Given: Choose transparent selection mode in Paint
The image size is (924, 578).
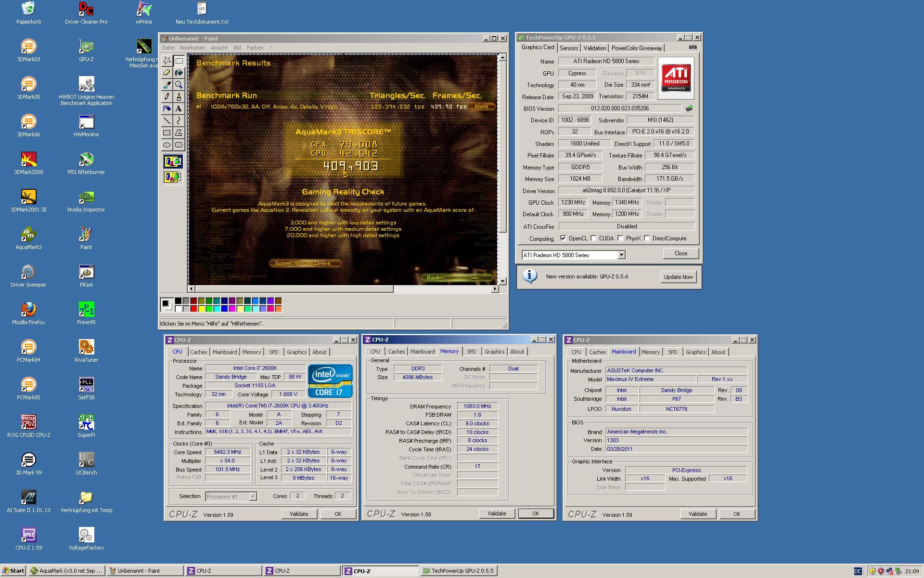Looking at the screenshot, I should [x=173, y=177].
